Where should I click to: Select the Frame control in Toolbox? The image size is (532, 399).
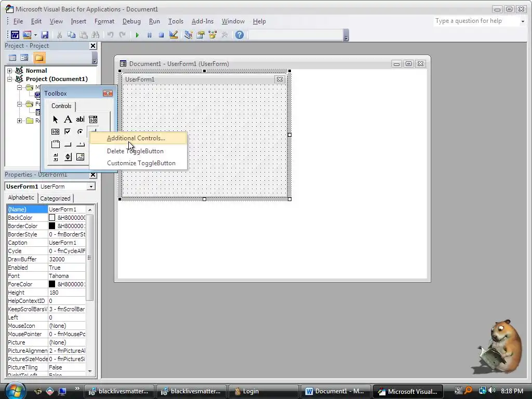pos(55,144)
